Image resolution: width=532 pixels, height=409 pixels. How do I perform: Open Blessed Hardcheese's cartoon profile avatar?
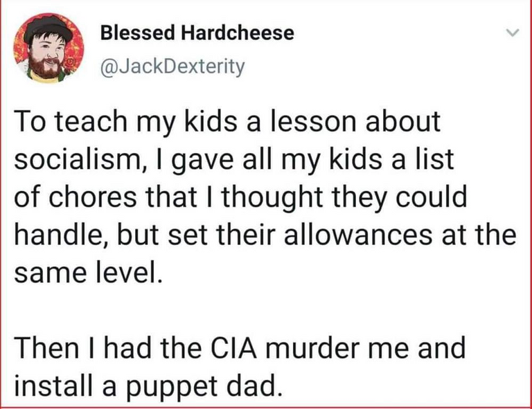[x=48, y=48]
